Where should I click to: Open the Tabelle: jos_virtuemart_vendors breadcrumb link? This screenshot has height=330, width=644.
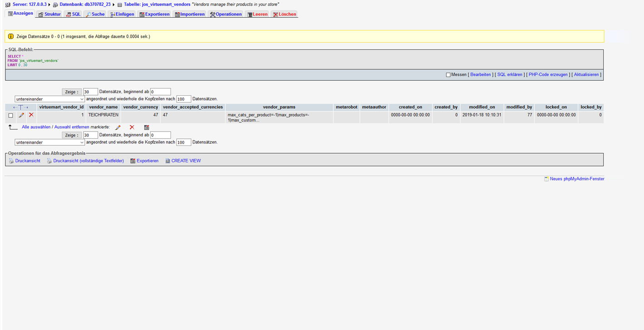(157, 5)
